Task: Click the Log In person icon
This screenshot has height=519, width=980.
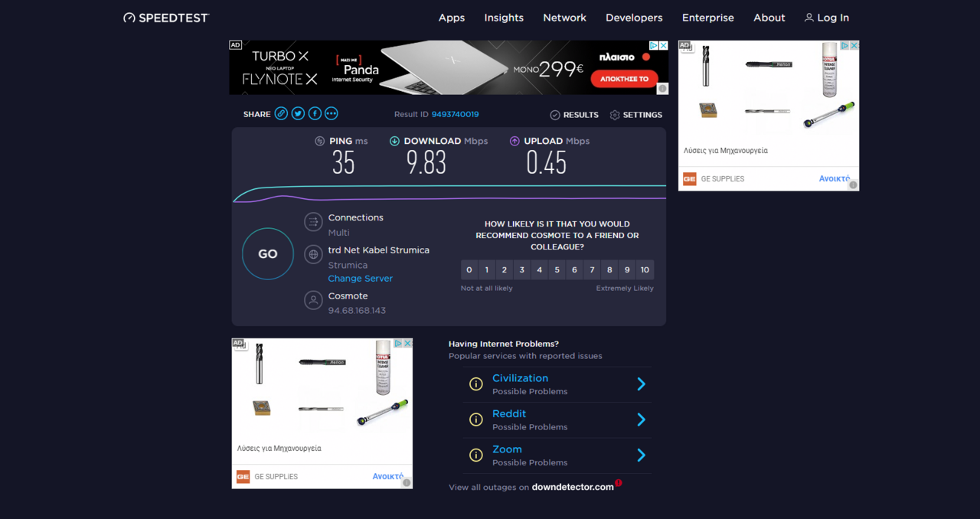Action: click(x=808, y=18)
